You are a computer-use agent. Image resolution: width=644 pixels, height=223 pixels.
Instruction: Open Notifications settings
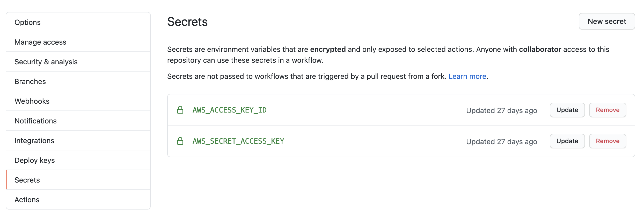(36, 121)
